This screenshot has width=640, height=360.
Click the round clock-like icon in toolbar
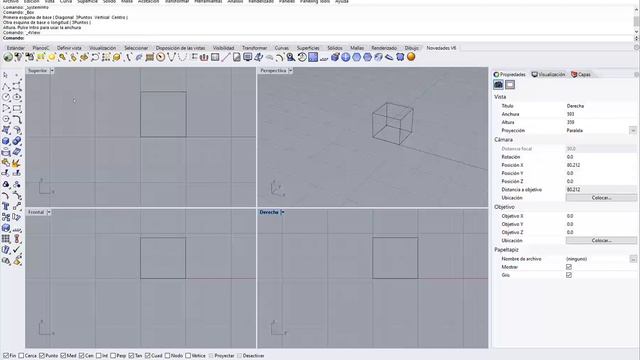(160, 57)
